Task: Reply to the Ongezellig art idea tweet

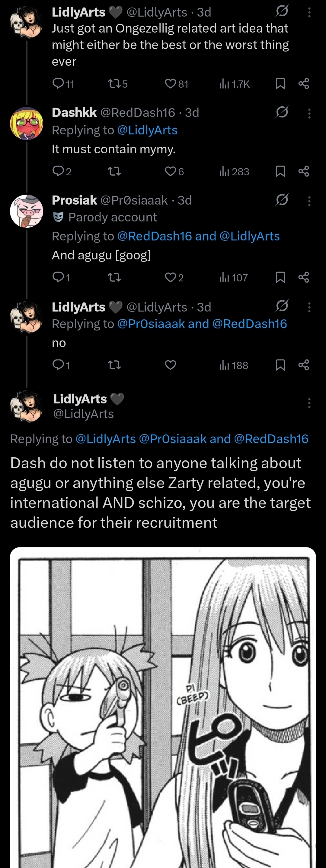Action: coord(58,83)
